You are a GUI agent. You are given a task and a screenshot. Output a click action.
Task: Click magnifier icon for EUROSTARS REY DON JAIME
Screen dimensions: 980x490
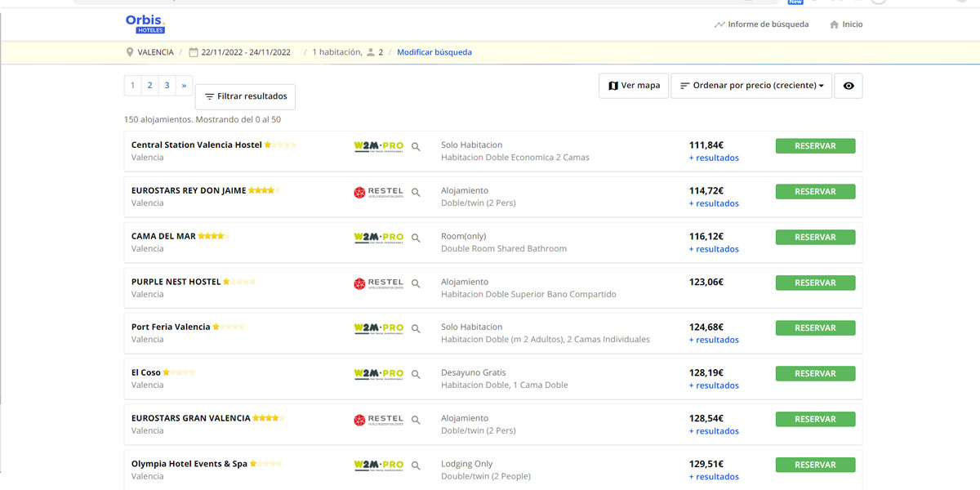coord(416,193)
